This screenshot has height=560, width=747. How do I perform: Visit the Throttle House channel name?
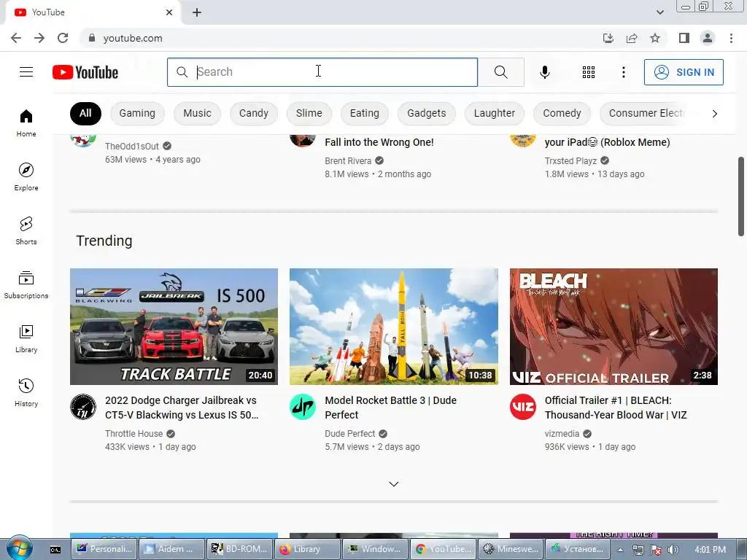(x=134, y=434)
